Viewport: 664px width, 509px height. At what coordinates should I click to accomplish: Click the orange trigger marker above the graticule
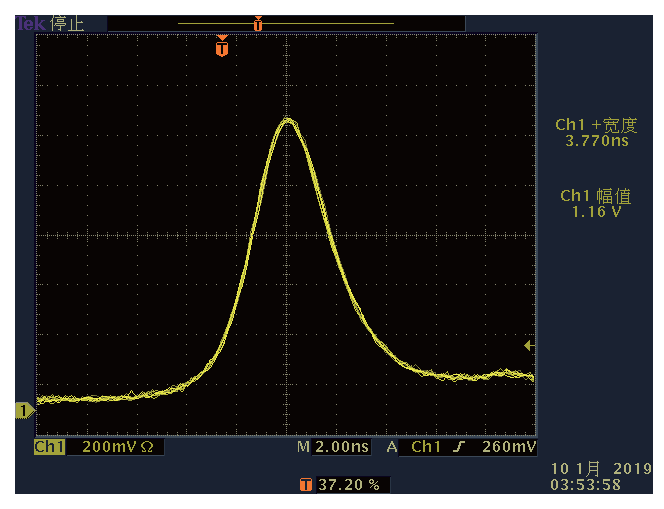pos(221,46)
